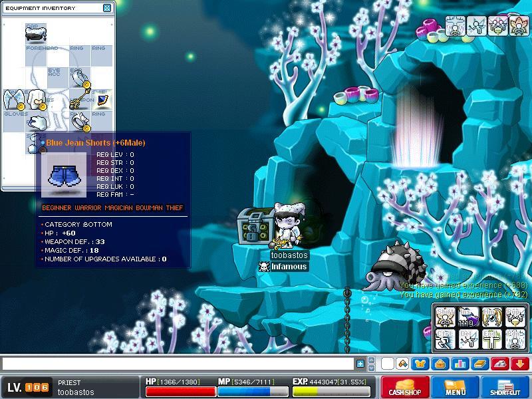Open the item inventory bag icon
Image resolution: width=532 pixels, height=399 pixels.
[x=440, y=364]
